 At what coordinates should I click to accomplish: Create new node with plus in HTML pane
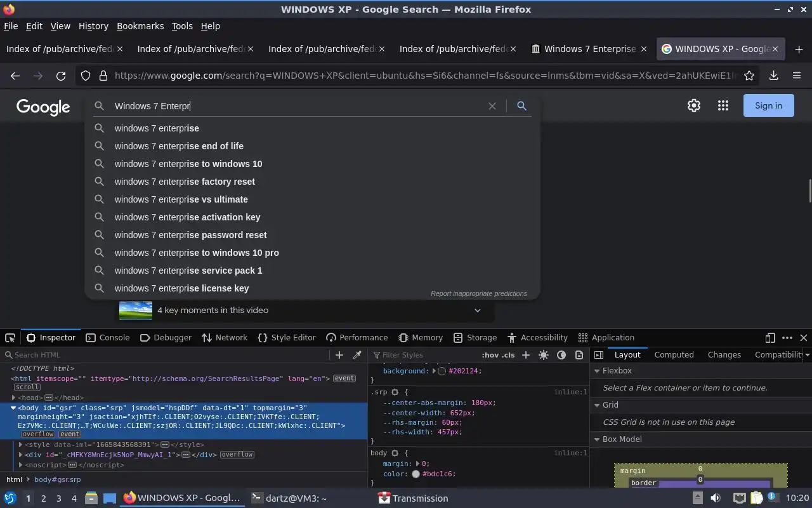pos(339,355)
